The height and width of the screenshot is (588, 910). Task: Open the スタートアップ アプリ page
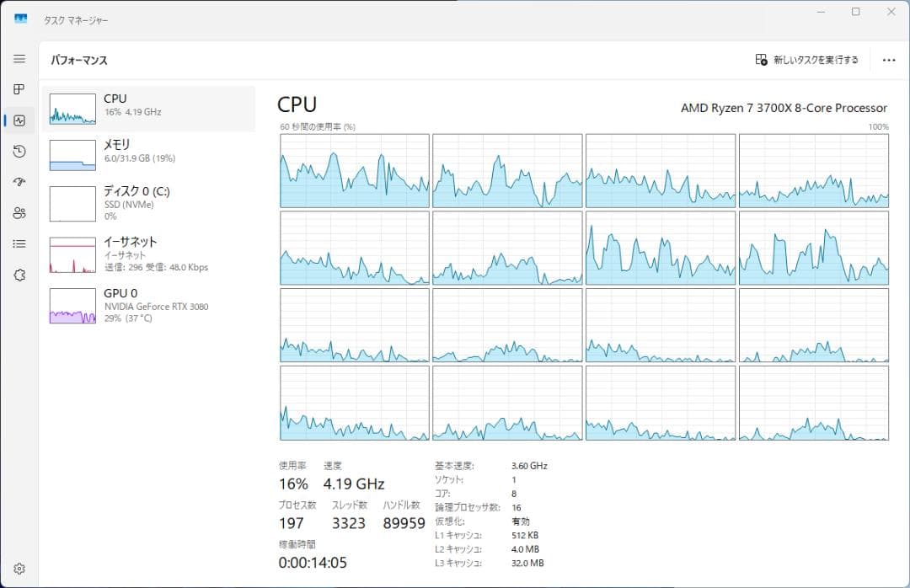pyautogui.click(x=19, y=182)
